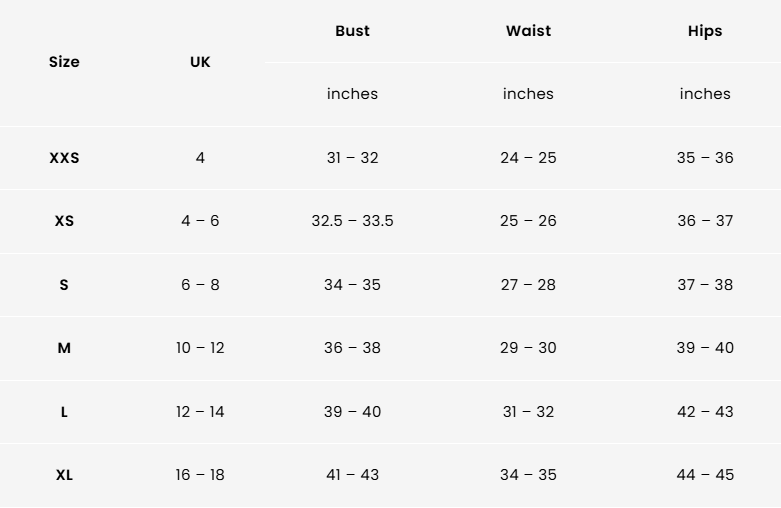Click the Size column header
Viewport: 781px width, 508px height.
(64, 62)
